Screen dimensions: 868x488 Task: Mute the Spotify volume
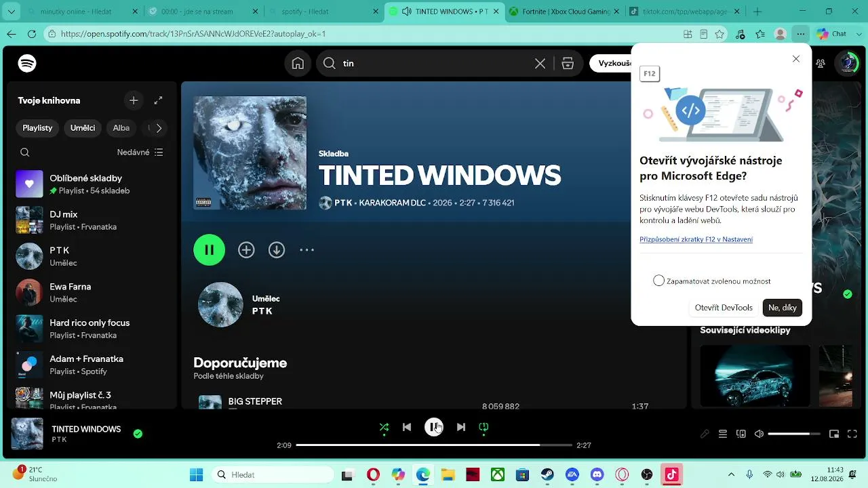(x=759, y=434)
